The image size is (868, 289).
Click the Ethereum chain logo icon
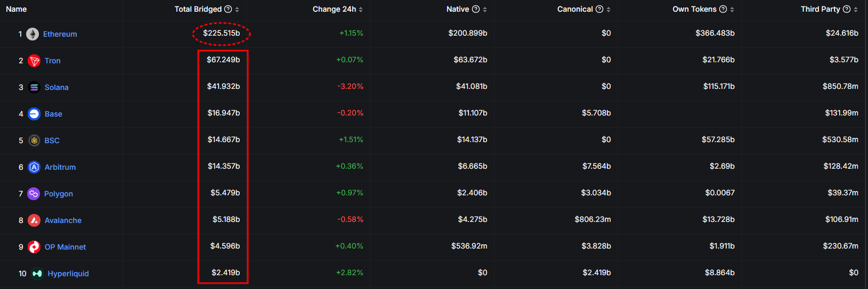point(33,34)
